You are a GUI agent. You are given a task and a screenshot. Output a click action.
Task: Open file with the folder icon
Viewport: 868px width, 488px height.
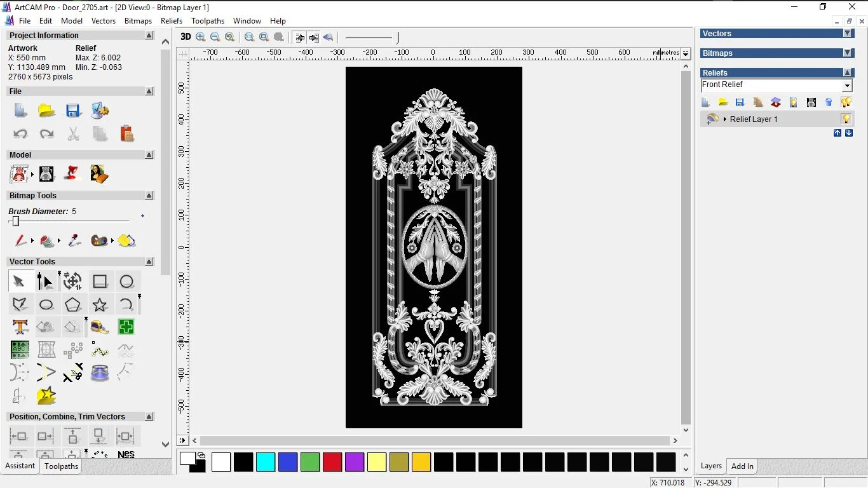pos(46,111)
